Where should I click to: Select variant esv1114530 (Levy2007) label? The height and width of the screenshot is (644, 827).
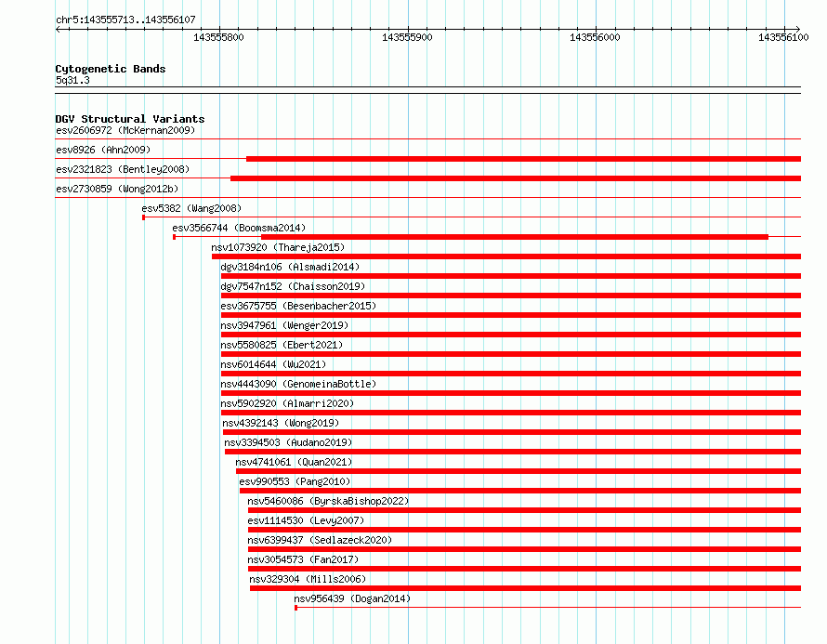coord(306,520)
